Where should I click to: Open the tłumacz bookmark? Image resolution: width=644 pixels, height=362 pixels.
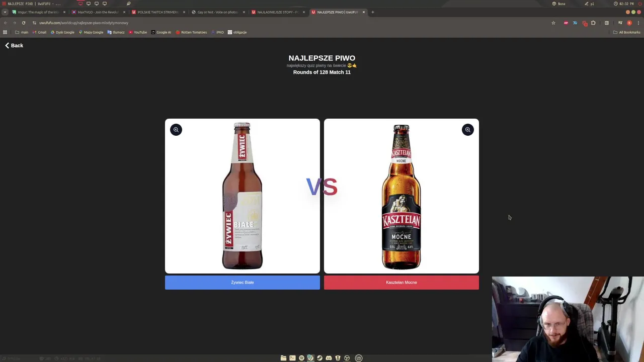116,32
